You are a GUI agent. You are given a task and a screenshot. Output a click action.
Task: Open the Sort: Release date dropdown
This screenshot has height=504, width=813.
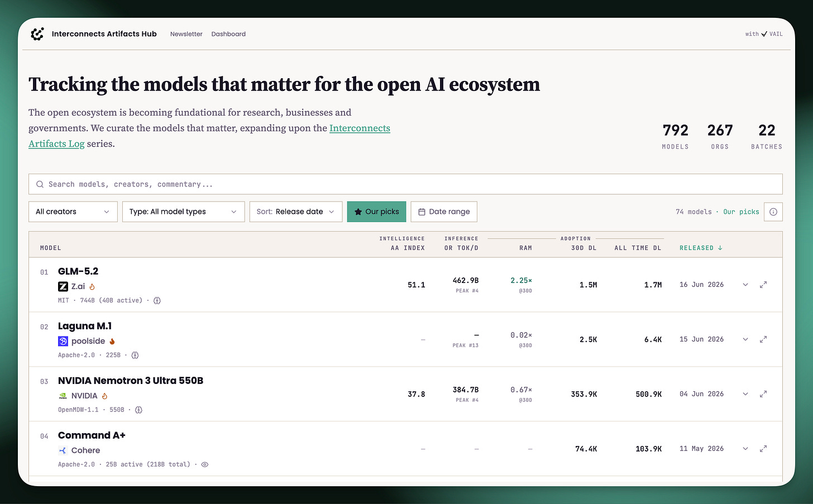296,212
